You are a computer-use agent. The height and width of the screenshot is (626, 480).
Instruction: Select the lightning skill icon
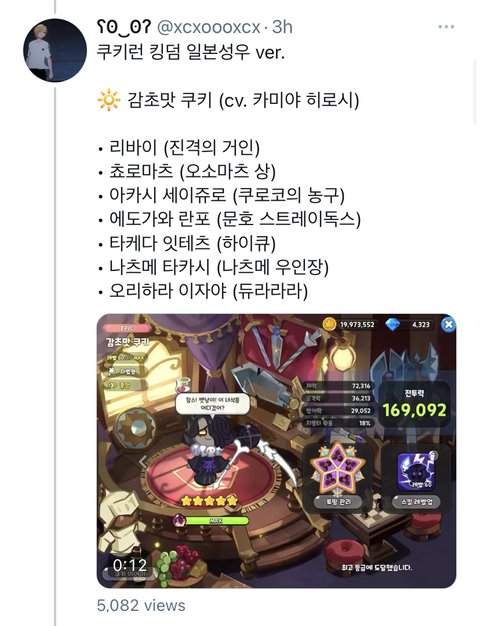[x=416, y=471]
